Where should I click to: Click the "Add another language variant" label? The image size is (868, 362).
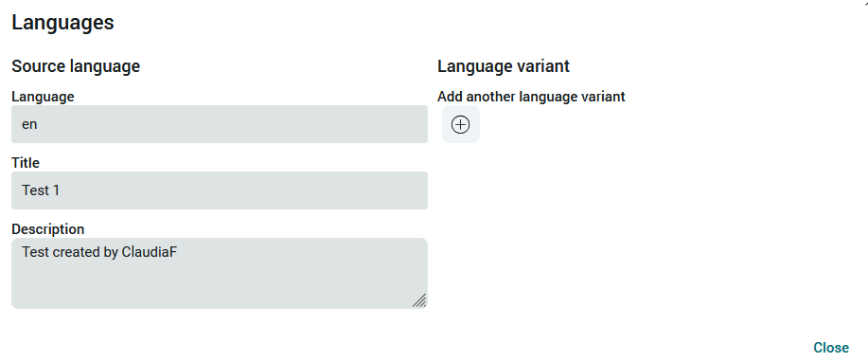tap(531, 97)
